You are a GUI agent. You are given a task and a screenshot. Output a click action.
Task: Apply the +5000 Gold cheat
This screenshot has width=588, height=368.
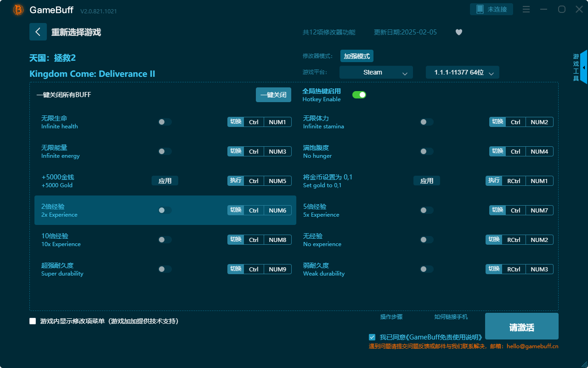tap(165, 180)
